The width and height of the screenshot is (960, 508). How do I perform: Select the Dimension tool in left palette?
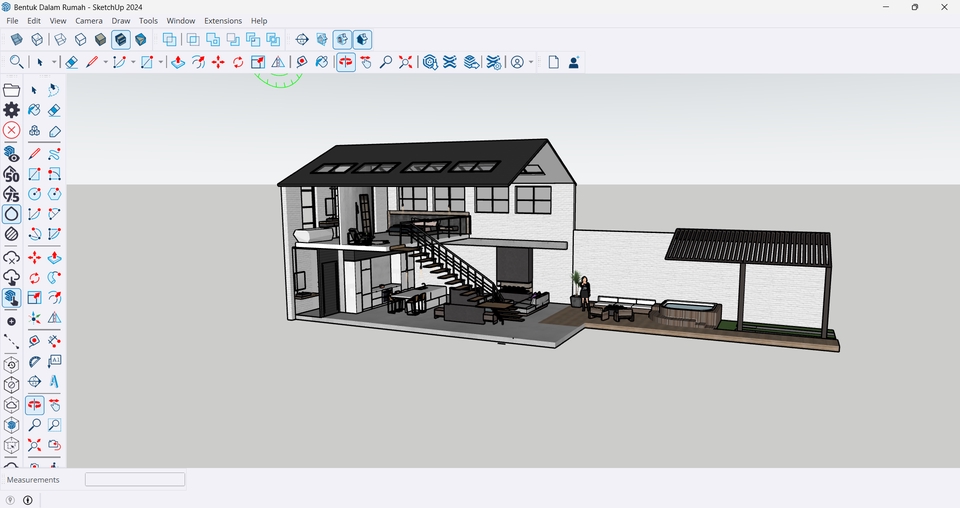pyautogui.click(x=54, y=341)
